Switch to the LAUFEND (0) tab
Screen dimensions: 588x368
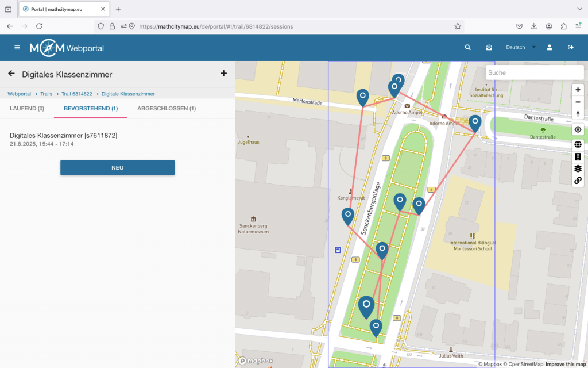(27, 108)
